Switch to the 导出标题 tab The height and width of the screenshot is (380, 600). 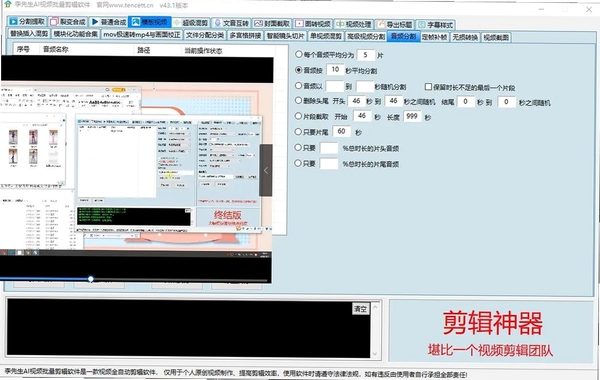point(395,24)
